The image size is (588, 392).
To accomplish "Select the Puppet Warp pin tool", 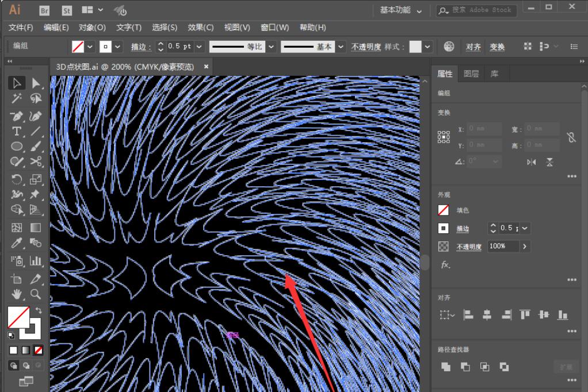I will (36, 194).
